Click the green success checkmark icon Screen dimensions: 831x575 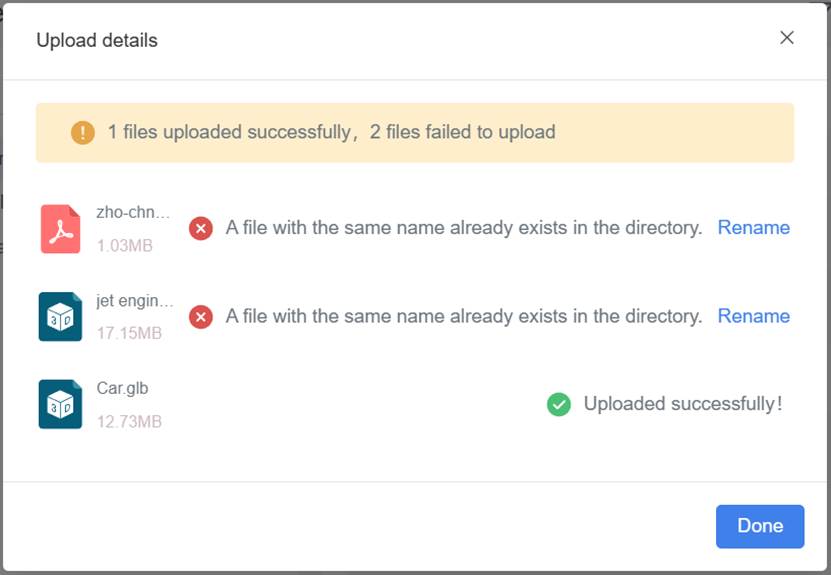559,405
